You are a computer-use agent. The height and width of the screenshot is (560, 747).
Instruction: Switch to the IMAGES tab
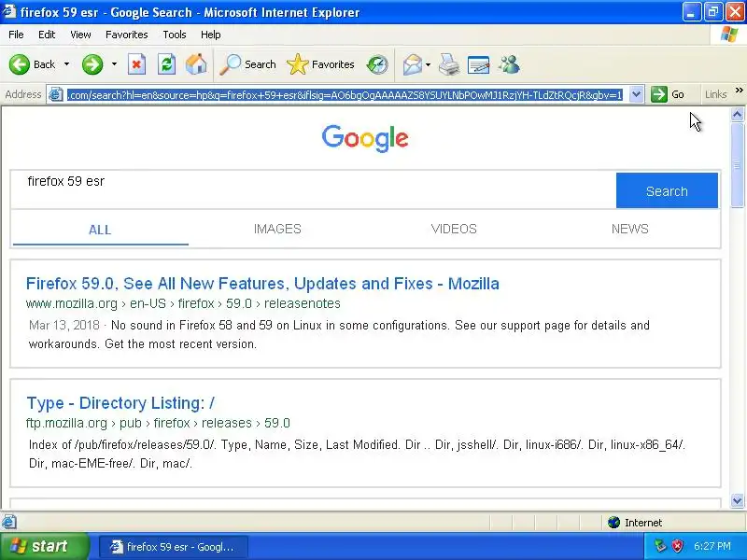[277, 229]
